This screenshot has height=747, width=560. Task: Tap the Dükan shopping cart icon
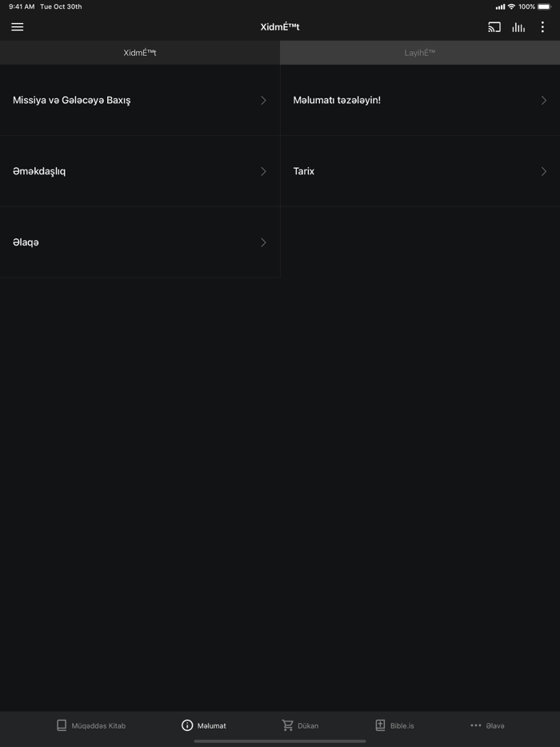click(287, 725)
